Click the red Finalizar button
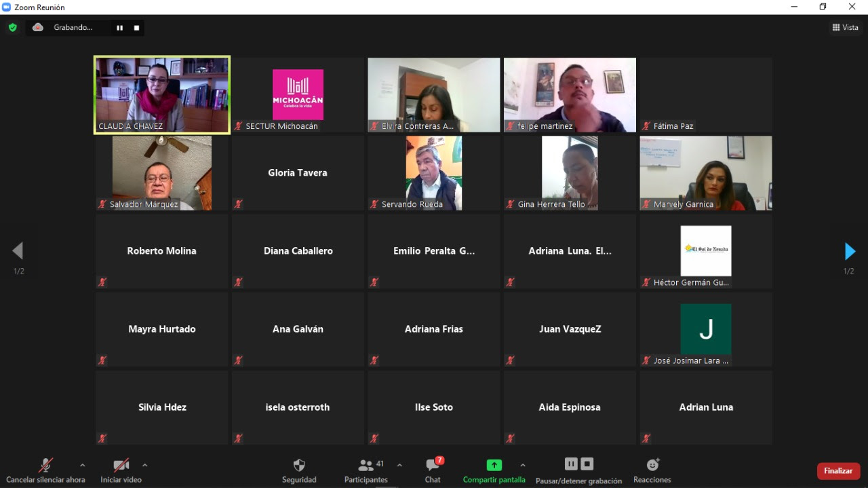The height and width of the screenshot is (488, 868). point(838,471)
